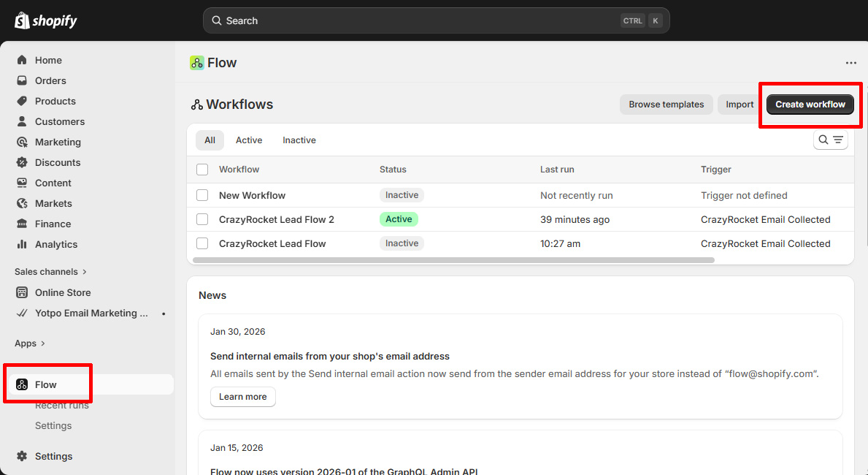Click the Online Store storefront icon
The width and height of the screenshot is (868, 475).
[x=22, y=292]
